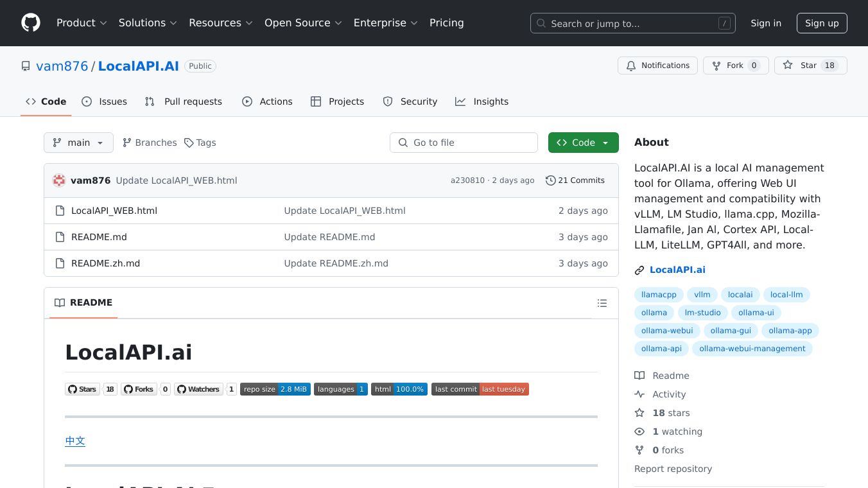Click the GitHub logo icon

pyautogui.click(x=30, y=23)
